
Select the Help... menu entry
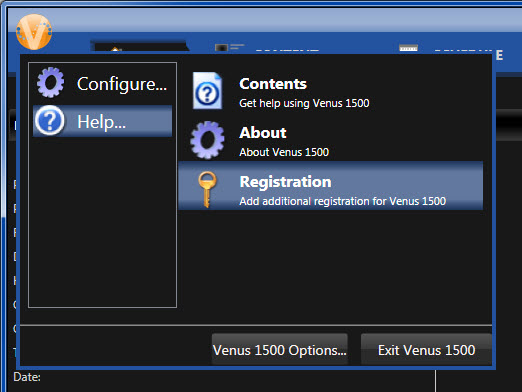pyautogui.click(x=102, y=121)
